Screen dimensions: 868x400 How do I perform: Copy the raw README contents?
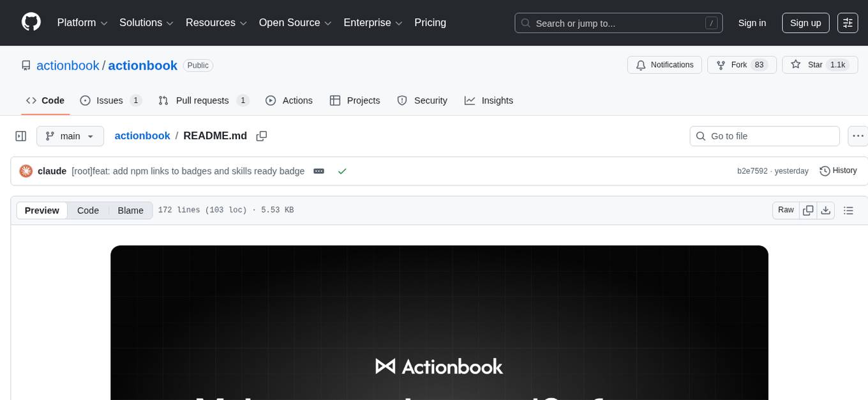point(808,210)
